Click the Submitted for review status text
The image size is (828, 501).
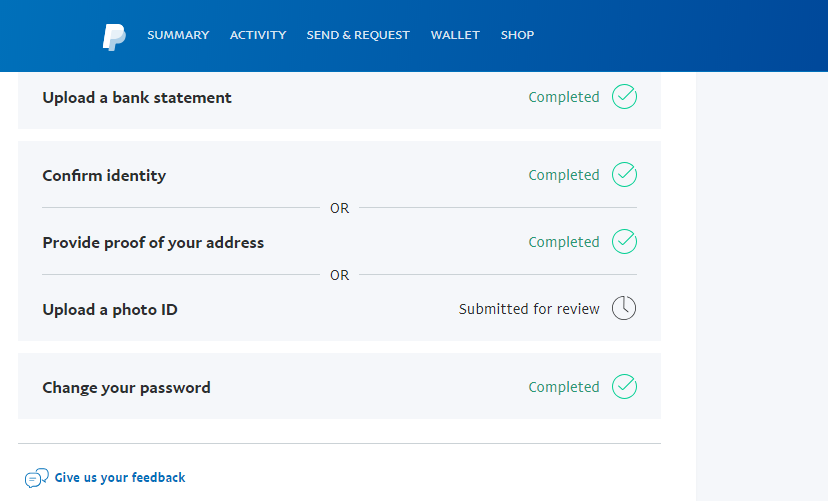point(529,309)
